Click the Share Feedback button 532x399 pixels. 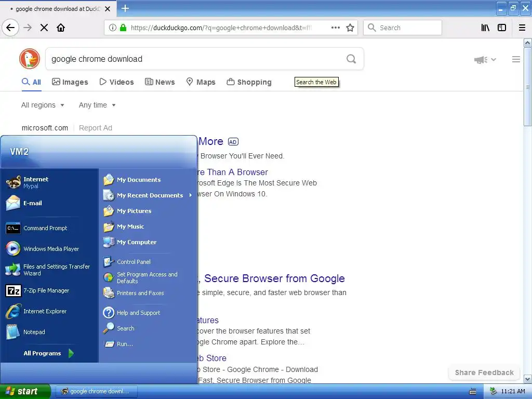pos(484,373)
